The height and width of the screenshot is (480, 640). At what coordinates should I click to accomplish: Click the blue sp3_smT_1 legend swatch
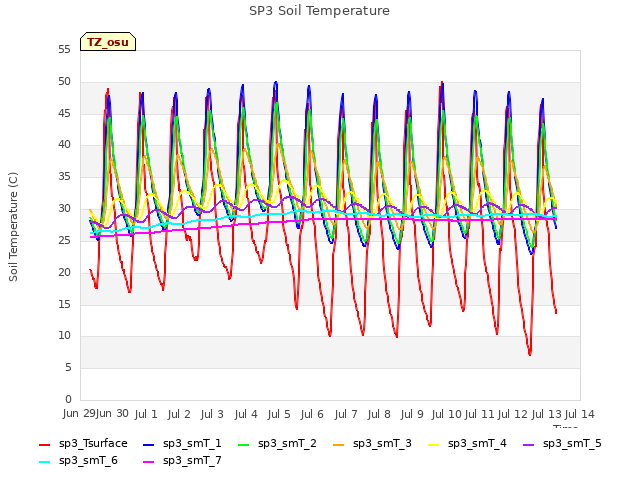tap(149, 444)
